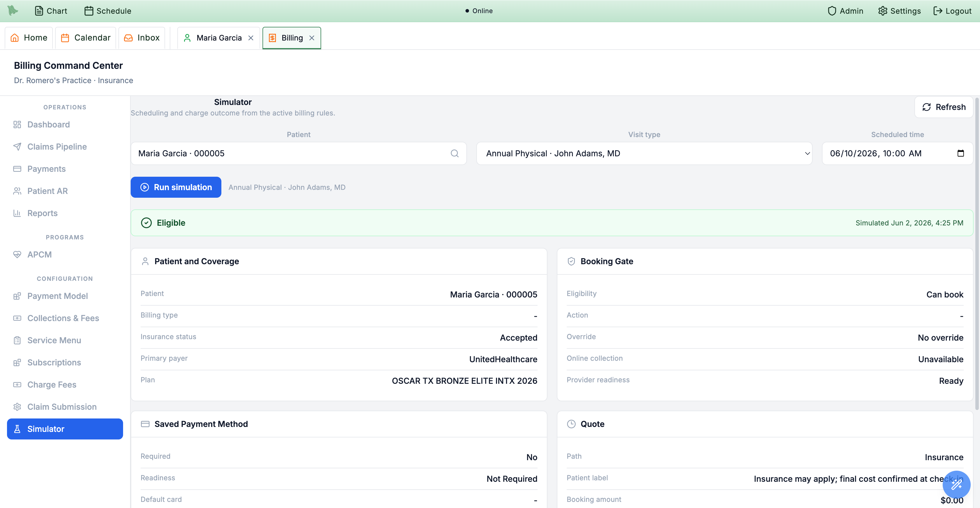This screenshot has width=980, height=508.
Task: Click the Simulator flask icon
Action: point(17,429)
